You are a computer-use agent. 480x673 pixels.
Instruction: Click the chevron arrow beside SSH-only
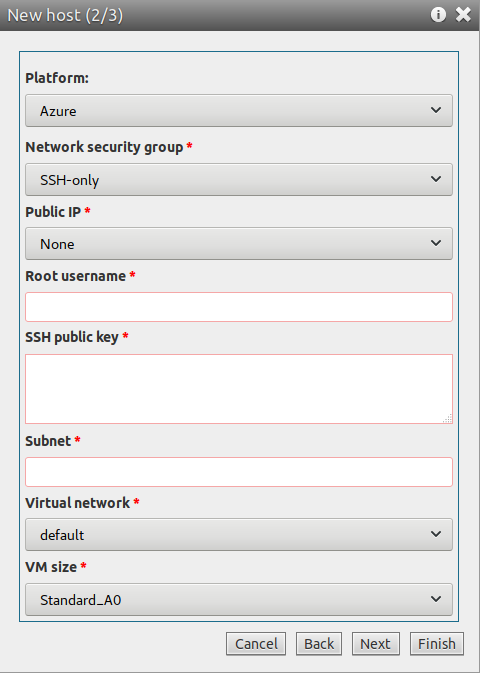point(436,179)
